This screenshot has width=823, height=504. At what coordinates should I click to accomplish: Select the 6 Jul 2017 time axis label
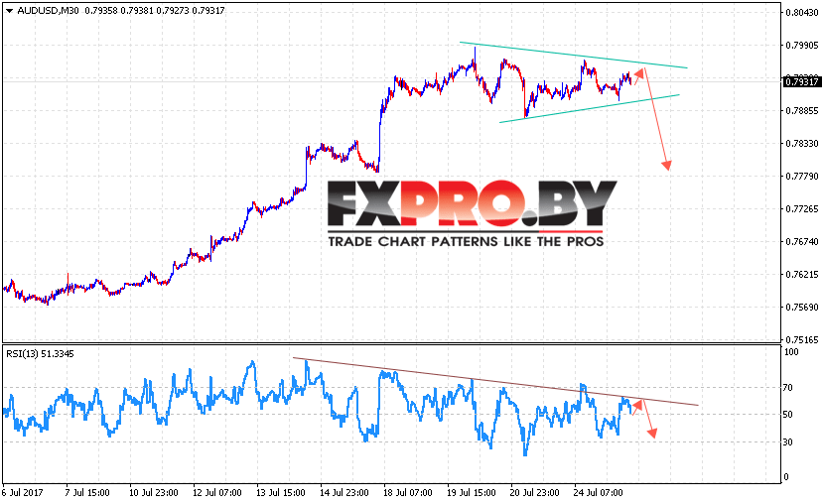click(x=23, y=492)
